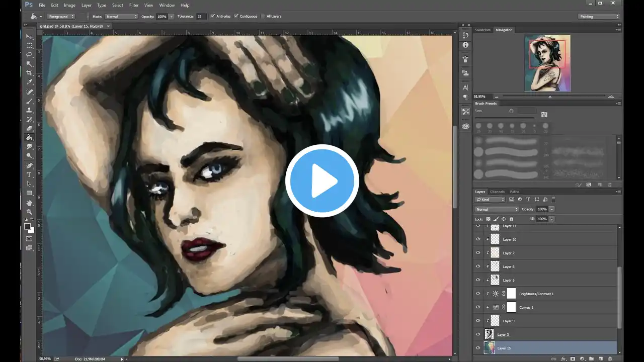Click the delete layer trash icon
This screenshot has height=362, width=644.
click(610, 358)
